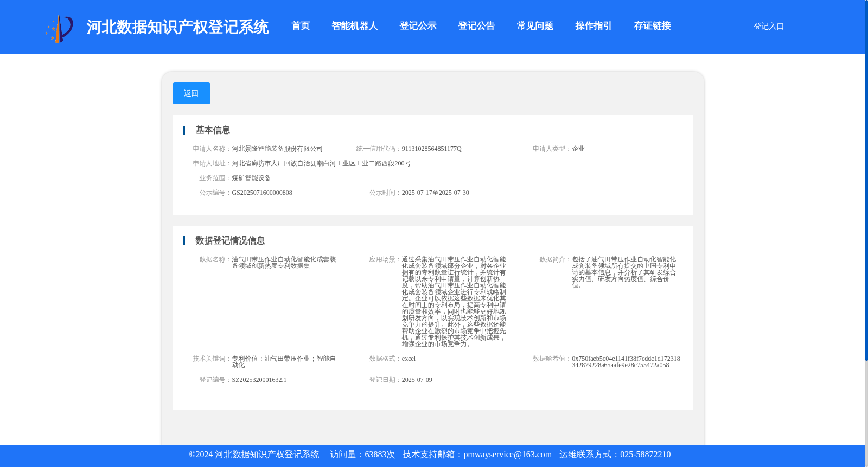The width and height of the screenshot is (868, 467).
Task: Select registration number SZ2025320001632.1
Action: click(x=259, y=380)
